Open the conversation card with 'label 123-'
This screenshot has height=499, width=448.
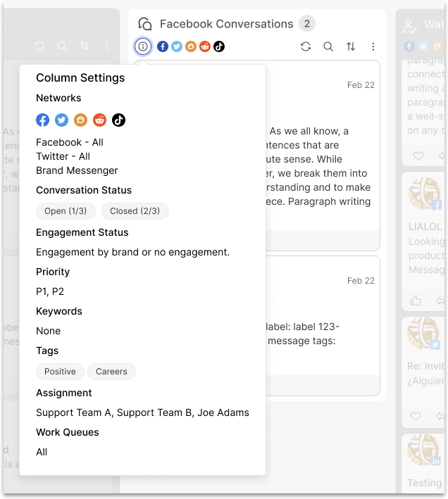[x=323, y=326]
